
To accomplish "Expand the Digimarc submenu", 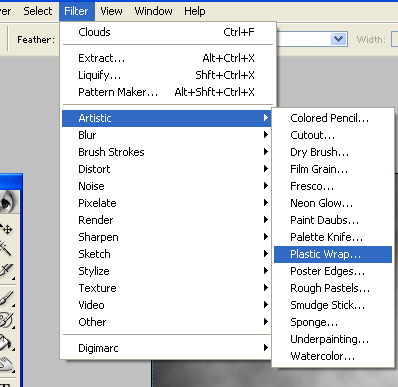I will coord(167,348).
